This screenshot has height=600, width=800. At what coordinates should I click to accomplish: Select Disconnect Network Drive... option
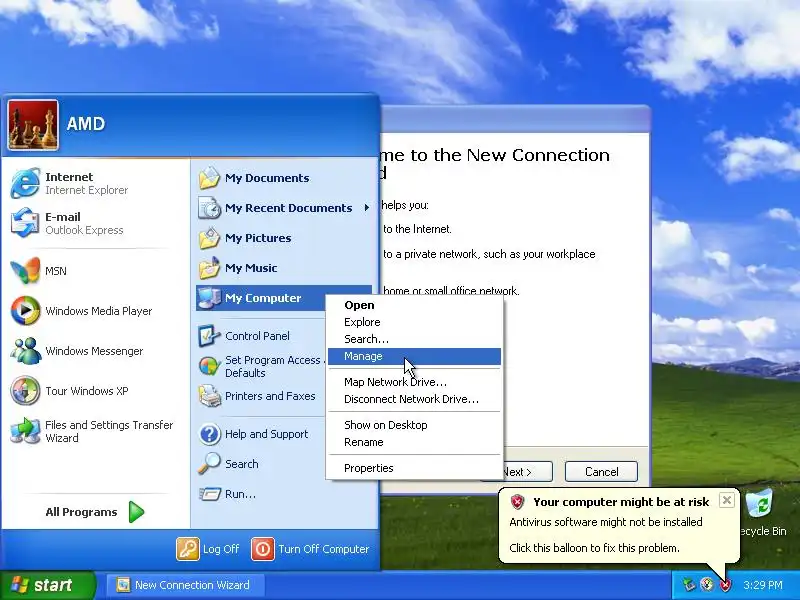pos(414,399)
